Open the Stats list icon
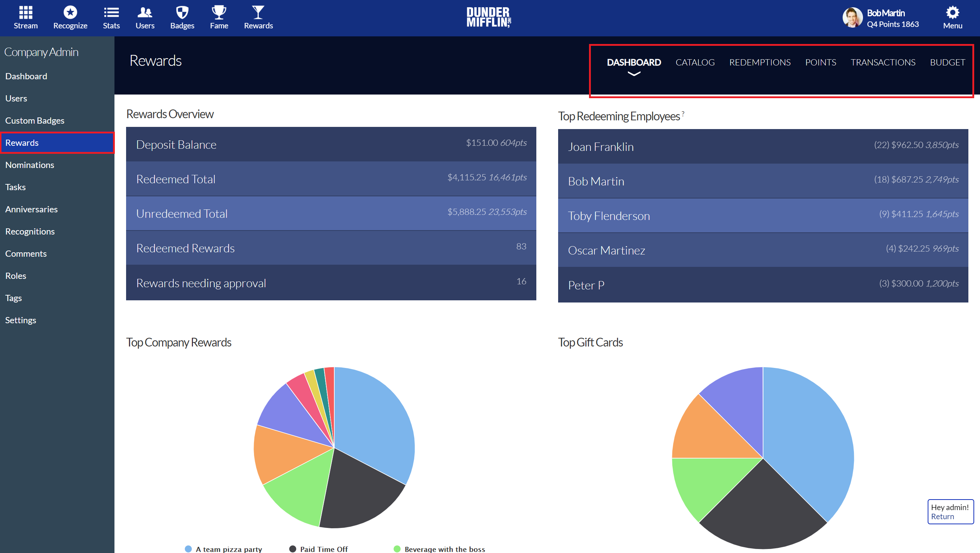This screenshot has height=553, width=980. [111, 13]
